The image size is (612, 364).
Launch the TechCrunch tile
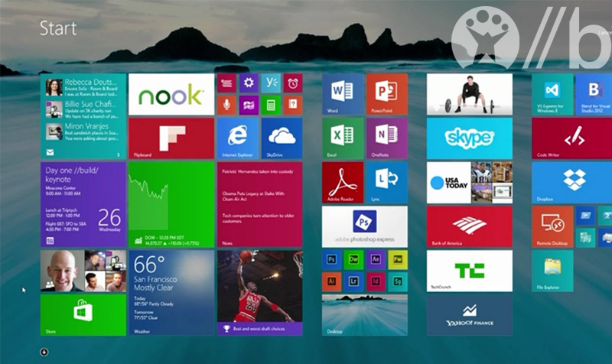click(x=470, y=271)
